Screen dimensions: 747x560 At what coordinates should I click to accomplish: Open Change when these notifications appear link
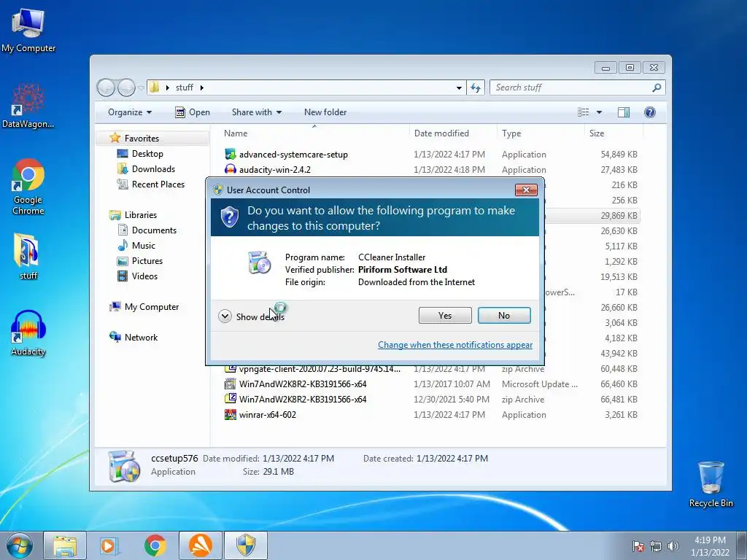point(455,345)
